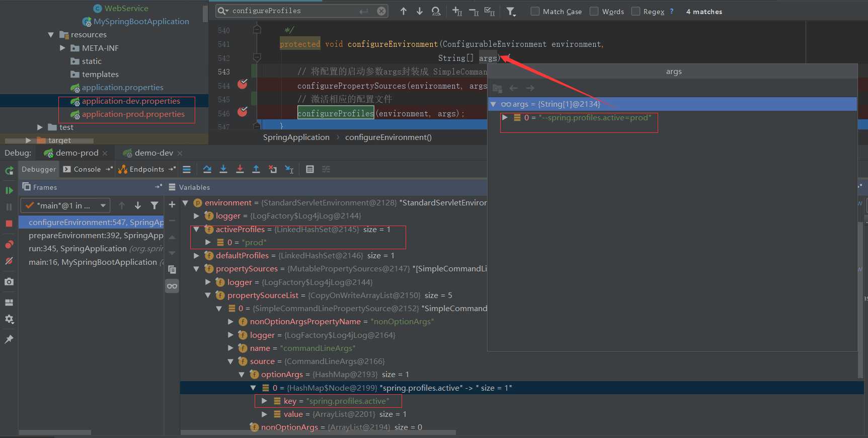The height and width of the screenshot is (438, 868).
Task: Expand the META-INF folder
Action: click(62, 48)
